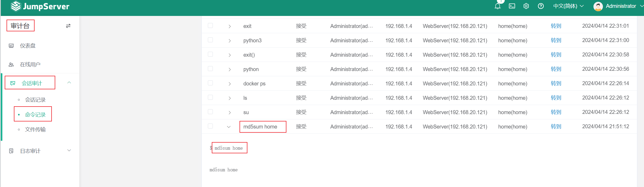
Task: Open the web terminal icon
Action: (512, 6)
